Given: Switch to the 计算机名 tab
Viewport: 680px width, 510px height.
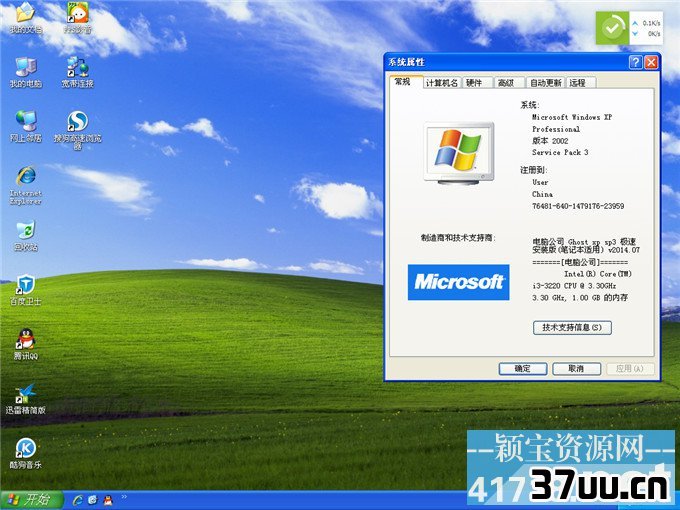Looking at the screenshot, I should click(x=441, y=83).
